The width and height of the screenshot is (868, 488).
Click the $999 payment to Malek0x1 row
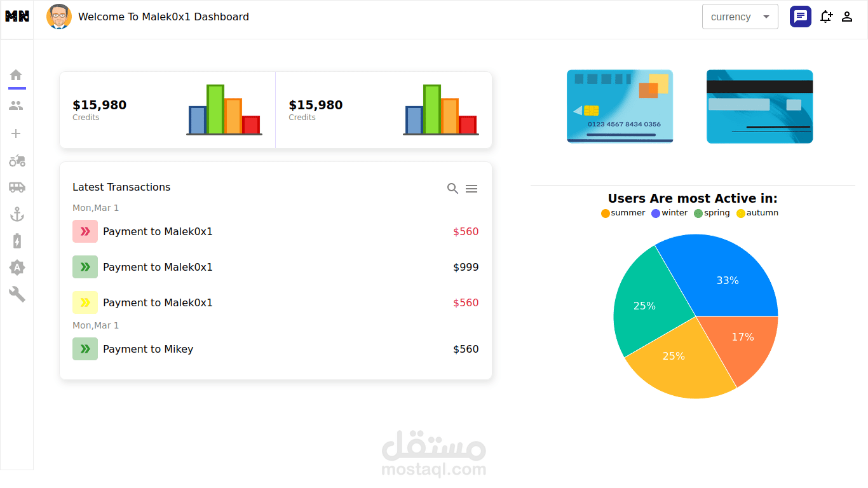(x=275, y=267)
